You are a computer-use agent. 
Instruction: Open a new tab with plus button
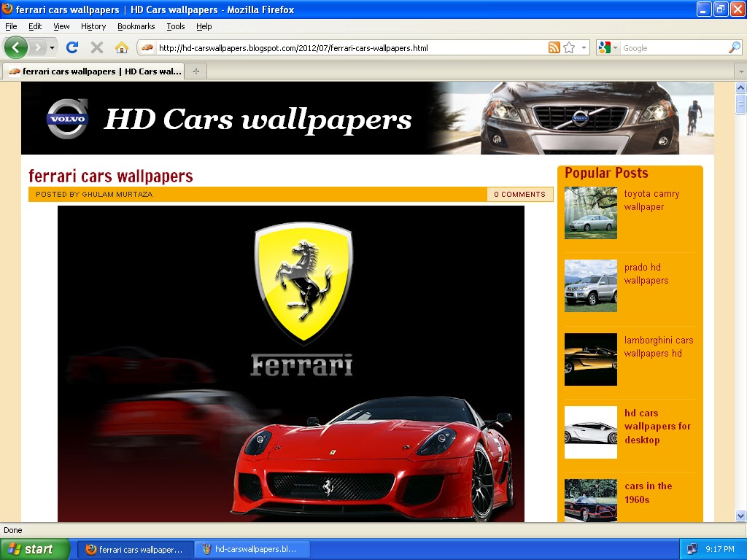[x=196, y=71]
